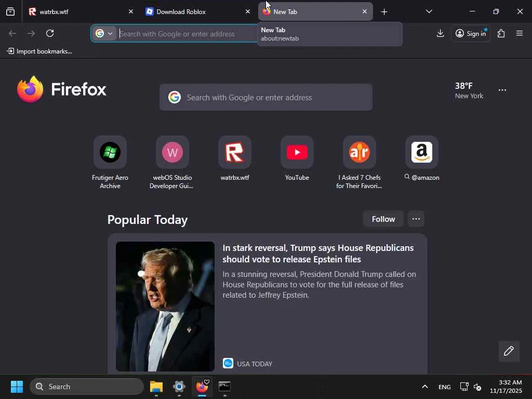Open the 38°F New York weather widget
This screenshot has height=399, width=532.
(x=469, y=90)
